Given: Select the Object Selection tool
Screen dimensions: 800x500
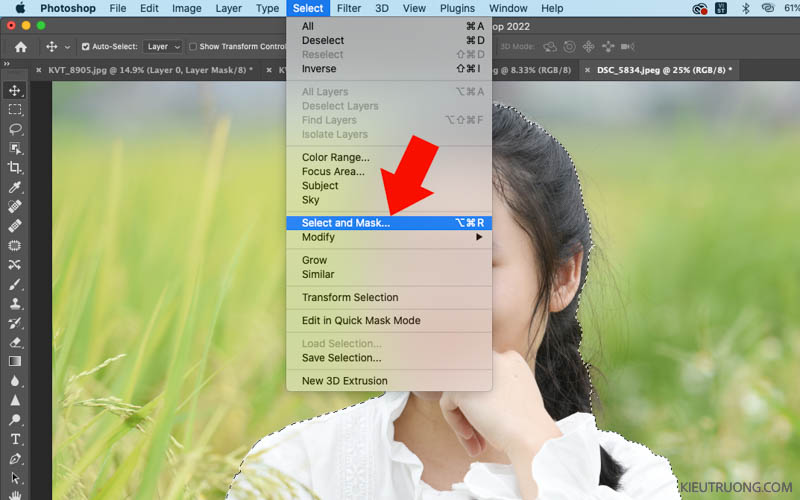Looking at the screenshot, I should coord(15,148).
